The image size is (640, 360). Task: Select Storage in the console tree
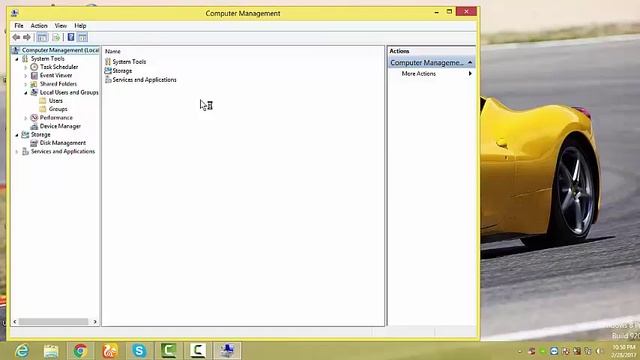[x=40, y=135]
